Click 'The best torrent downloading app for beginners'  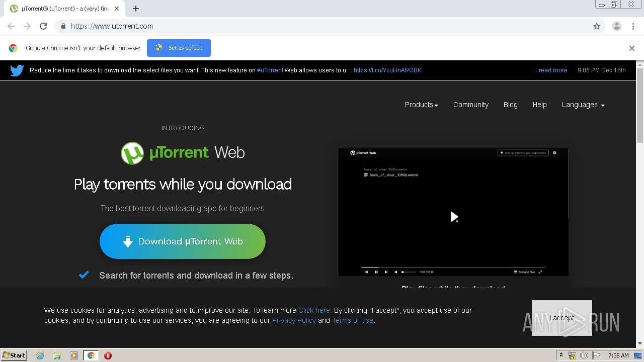[x=183, y=208]
